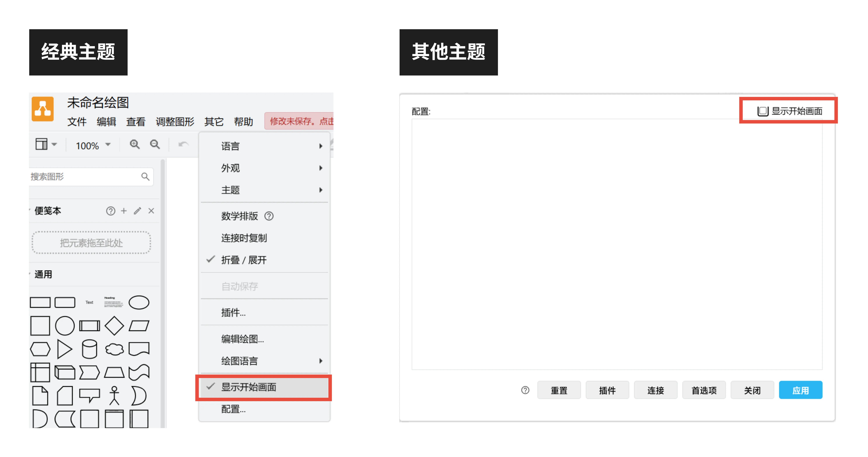Expand the 外观 submenu
The height and width of the screenshot is (457, 868).
click(x=264, y=168)
